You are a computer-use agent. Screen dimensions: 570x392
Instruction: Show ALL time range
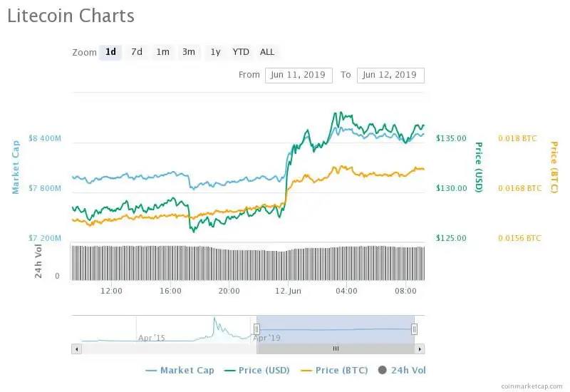[267, 52]
